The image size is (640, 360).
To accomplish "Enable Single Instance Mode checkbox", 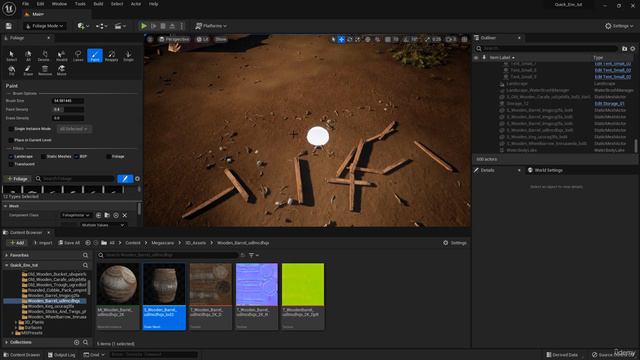I will pyautogui.click(x=11, y=129).
